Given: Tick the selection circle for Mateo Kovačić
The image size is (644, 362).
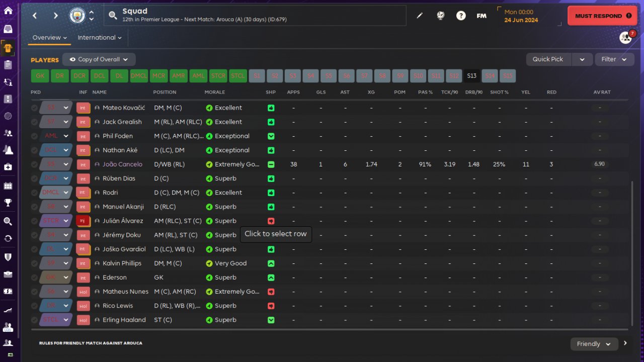Looking at the screenshot, I should pyautogui.click(x=34, y=108).
